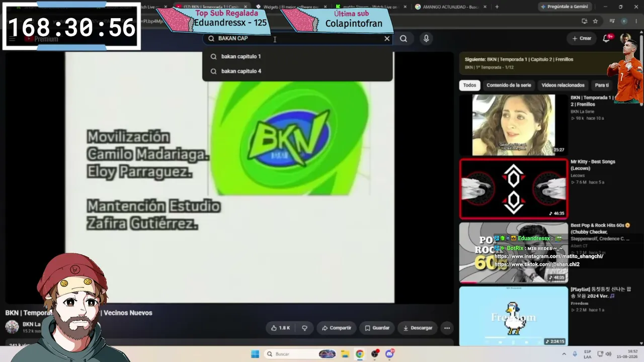644x362 pixels.
Task: Open AMANGO ACTUALIDAD browser tab
Action: (451, 7)
